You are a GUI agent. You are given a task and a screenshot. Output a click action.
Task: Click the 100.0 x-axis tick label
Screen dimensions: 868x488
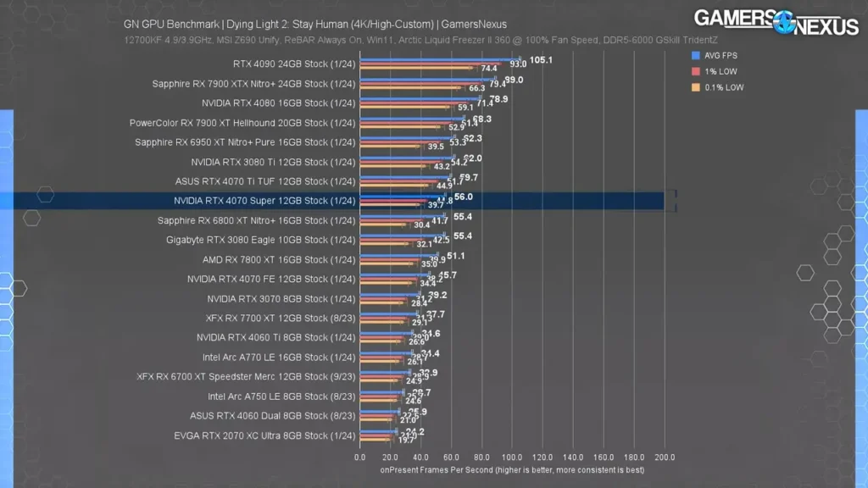coord(512,457)
